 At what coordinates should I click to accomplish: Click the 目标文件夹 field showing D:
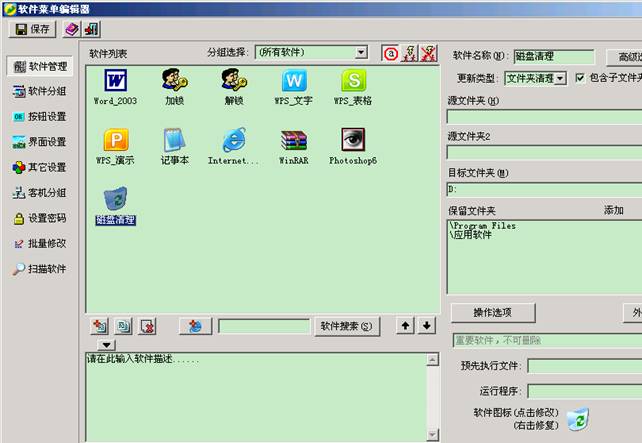tap(544, 189)
